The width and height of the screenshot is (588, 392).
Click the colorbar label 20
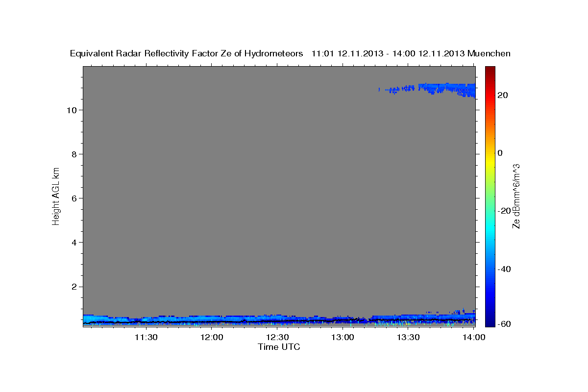tap(503, 95)
